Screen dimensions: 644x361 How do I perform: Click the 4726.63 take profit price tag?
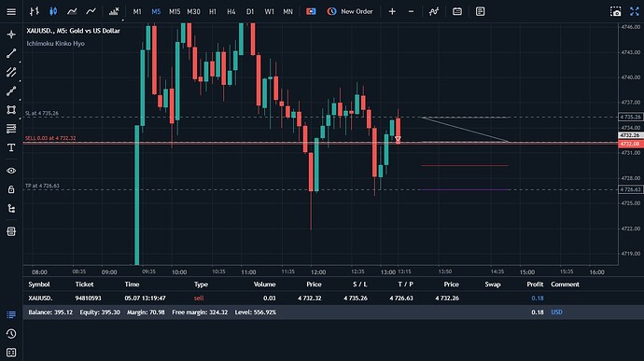pyautogui.click(x=630, y=189)
